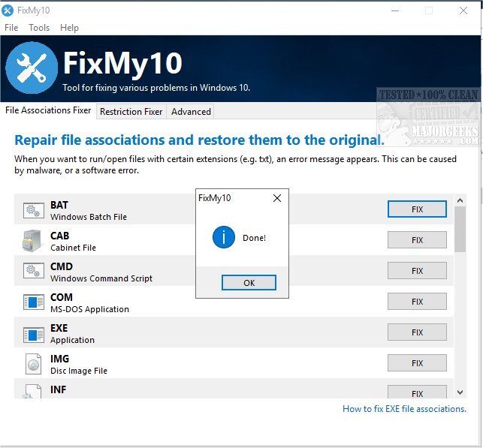Viewport: 483px width, 448px height.
Task: Click the EXE row label
Action: (59, 328)
